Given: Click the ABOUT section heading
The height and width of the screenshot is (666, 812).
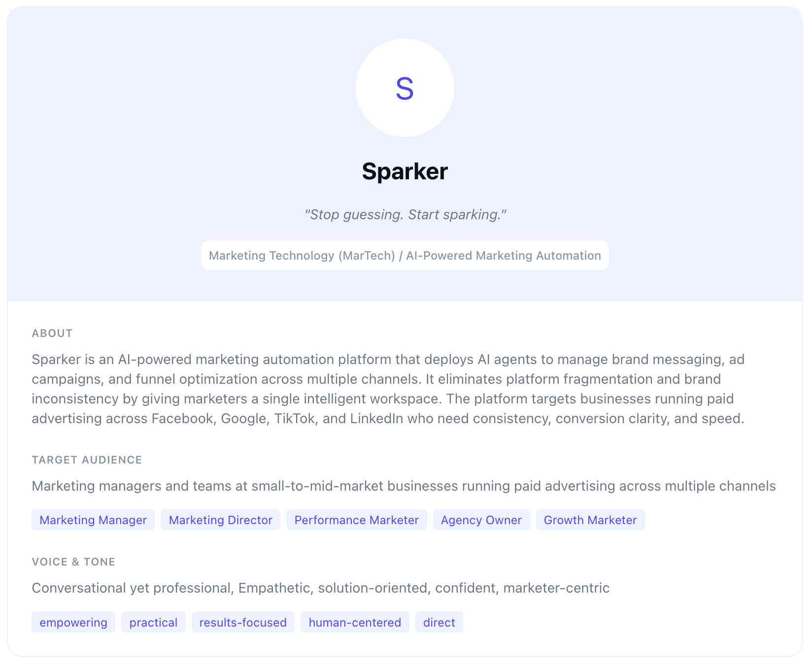Looking at the screenshot, I should 52,333.
